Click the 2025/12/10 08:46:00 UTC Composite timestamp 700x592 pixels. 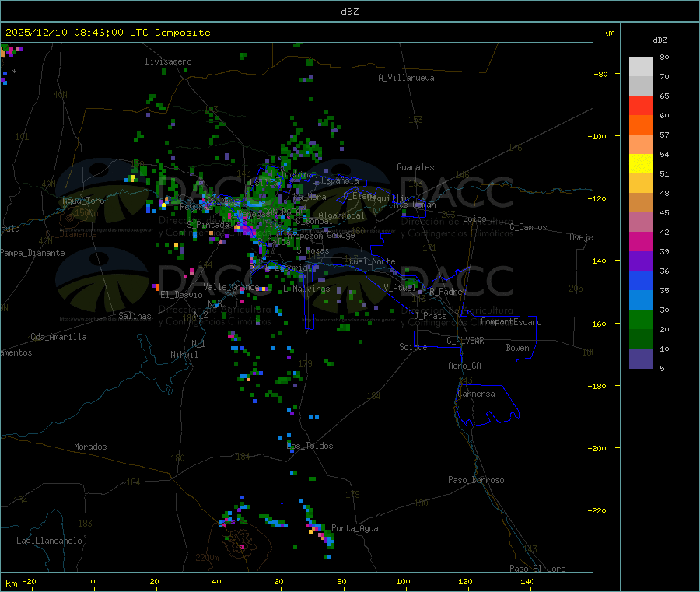(x=107, y=33)
